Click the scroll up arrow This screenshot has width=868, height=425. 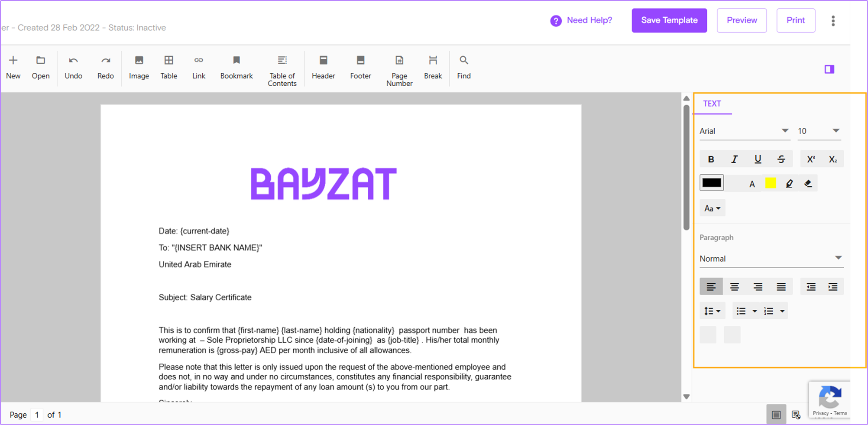687,99
